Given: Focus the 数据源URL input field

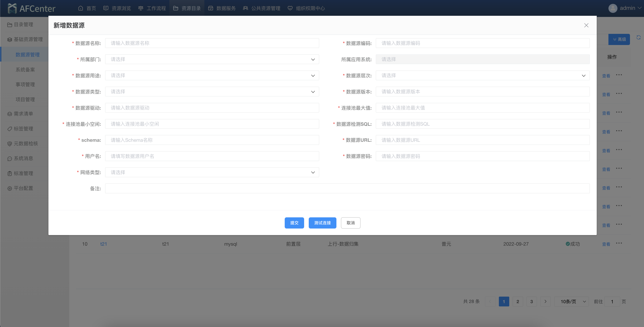Looking at the screenshot, I should click(483, 140).
